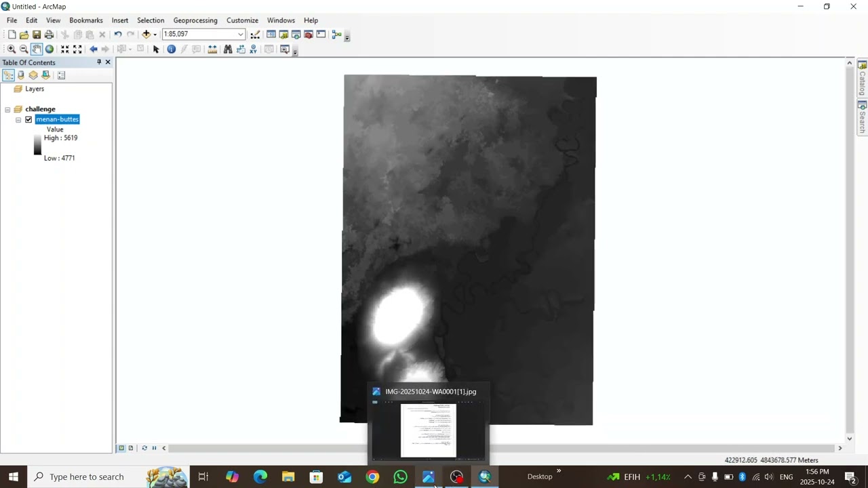The width and height of the screenshot is (868, 488).
Task: Open the Python window
Action: pyautogui.click(x=321, y=35)
